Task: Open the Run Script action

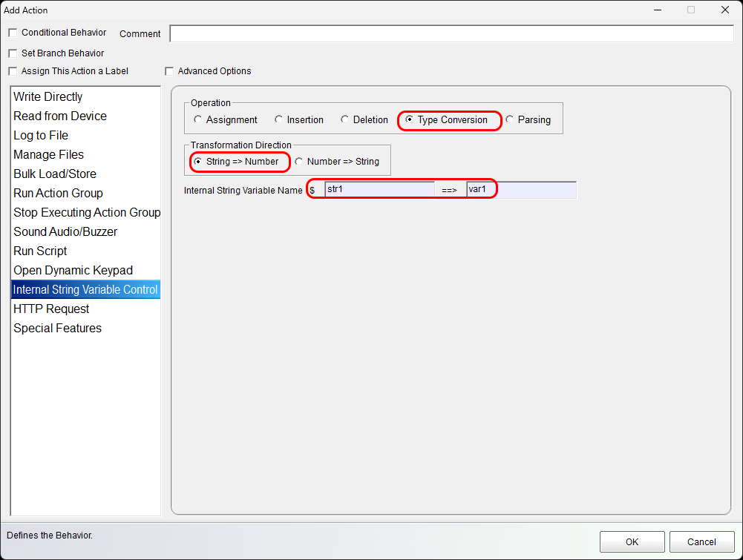Action: pos(40,251)
